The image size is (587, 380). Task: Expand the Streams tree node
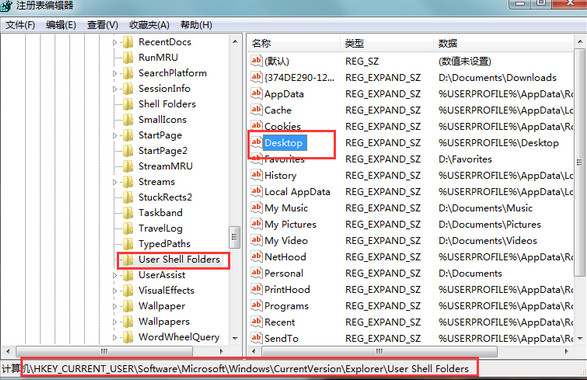point(115,182)
